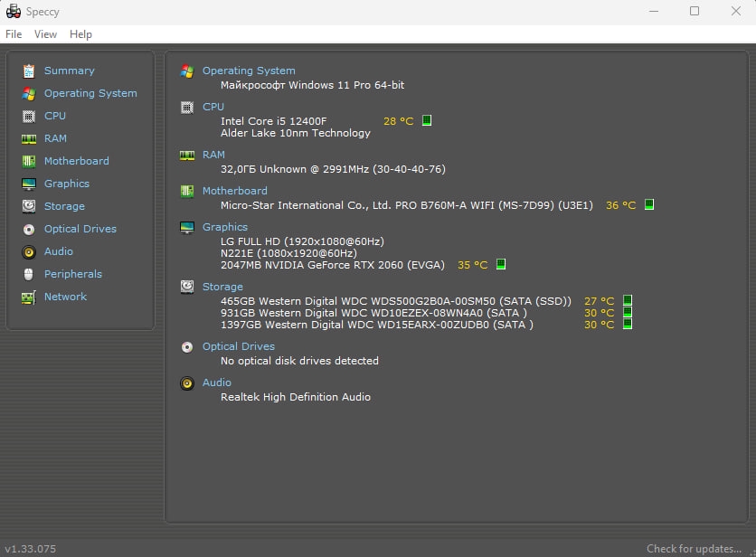The image size is (756, 557).
Task: Click the text NVIDIA GeForce RTX 2060 (EVGA)
Action: coord(354,265)
